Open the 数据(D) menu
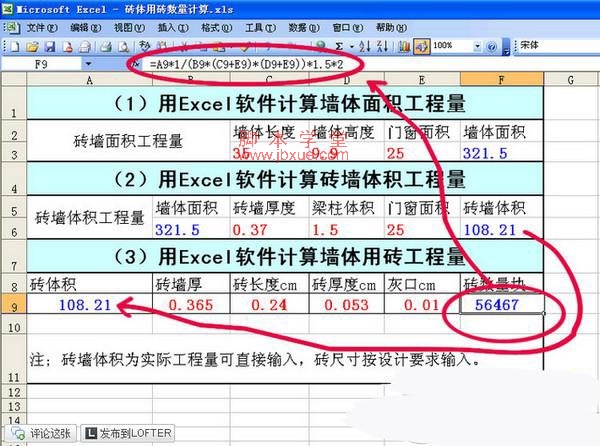The height and width of the screenshot is (446, 600). [303, 28]
